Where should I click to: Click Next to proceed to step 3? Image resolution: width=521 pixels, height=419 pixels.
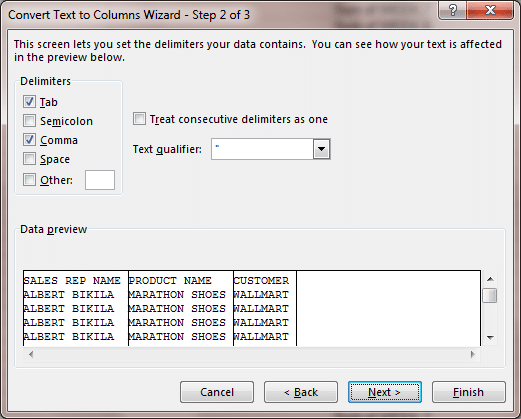click(x=385, y=392)
